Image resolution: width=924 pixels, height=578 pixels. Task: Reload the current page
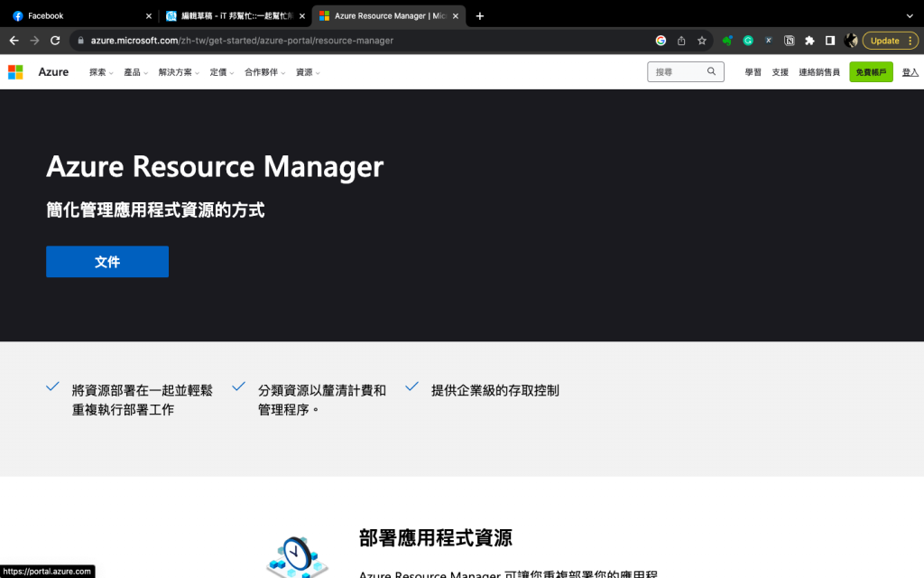[55, 41]
